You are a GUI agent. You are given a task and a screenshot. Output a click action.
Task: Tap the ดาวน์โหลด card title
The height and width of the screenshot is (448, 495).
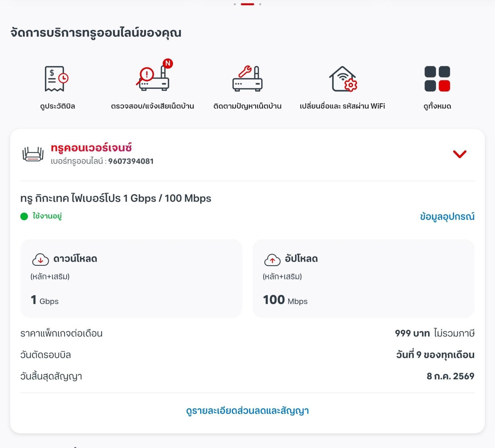75,259
